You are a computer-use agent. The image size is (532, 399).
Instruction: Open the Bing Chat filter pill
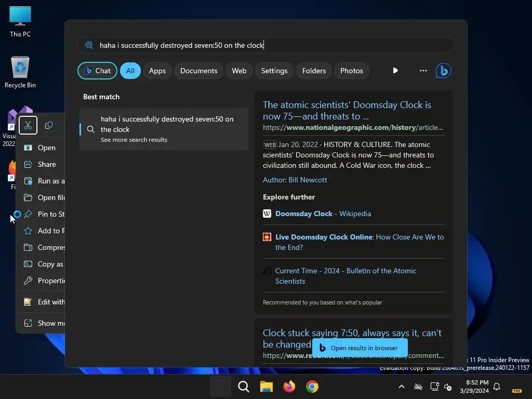[x=97, y=71]
